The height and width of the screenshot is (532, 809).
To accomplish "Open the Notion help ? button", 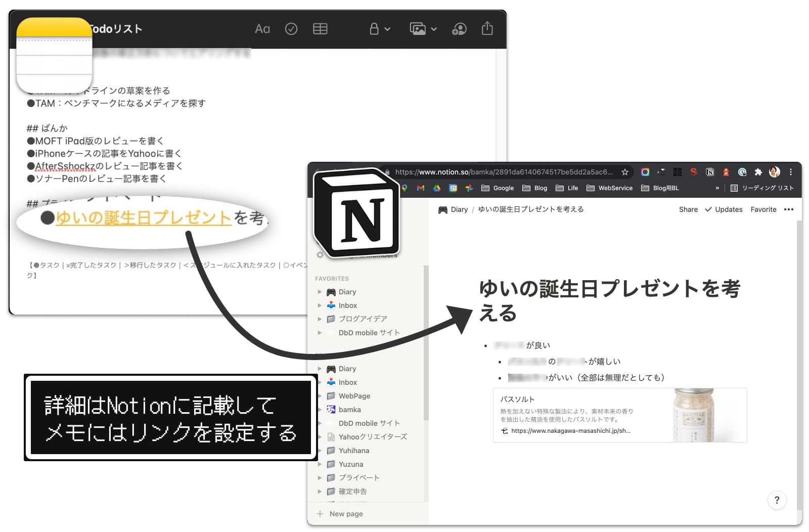I will (777, 501).
